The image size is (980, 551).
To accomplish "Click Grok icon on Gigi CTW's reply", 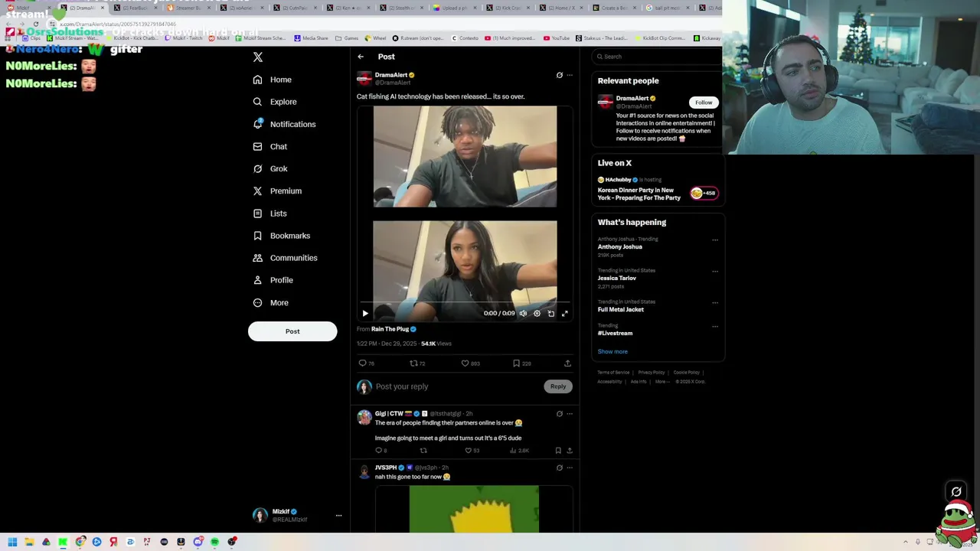I will tap(559, 414).
